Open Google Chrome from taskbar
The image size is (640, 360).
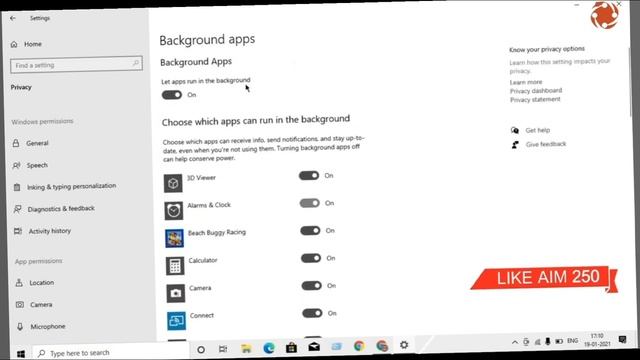point(359,346)
